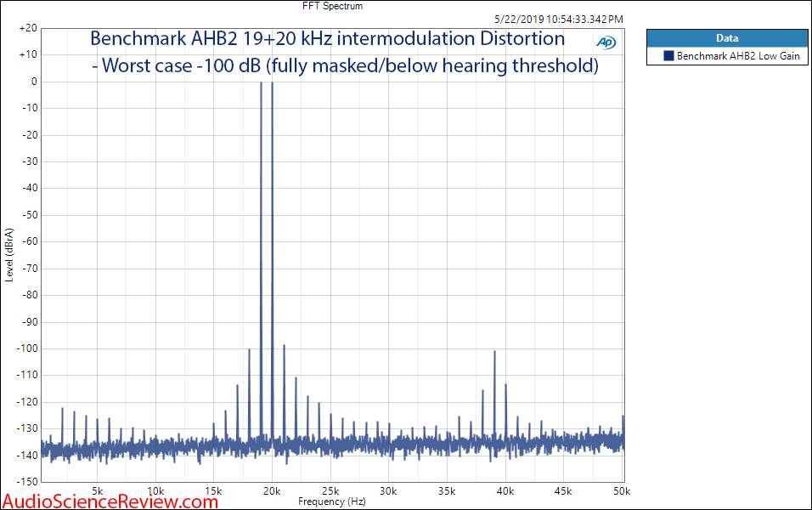Click the "10k" frequency axis tick
This screenshot has height=510, width=812.
click(155, 490)
